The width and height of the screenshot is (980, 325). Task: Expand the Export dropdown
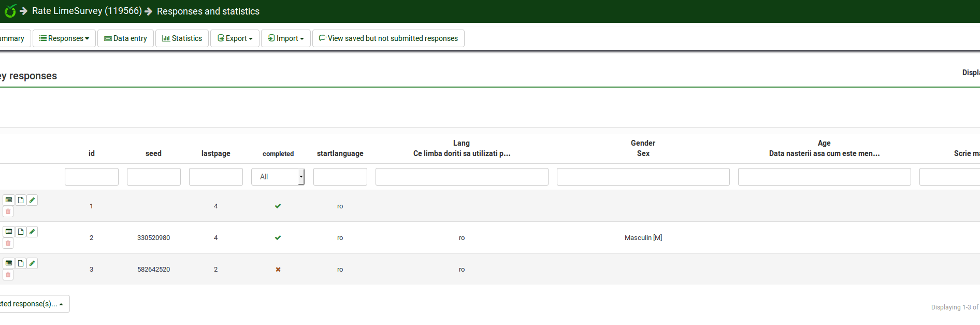click(235, 38)
